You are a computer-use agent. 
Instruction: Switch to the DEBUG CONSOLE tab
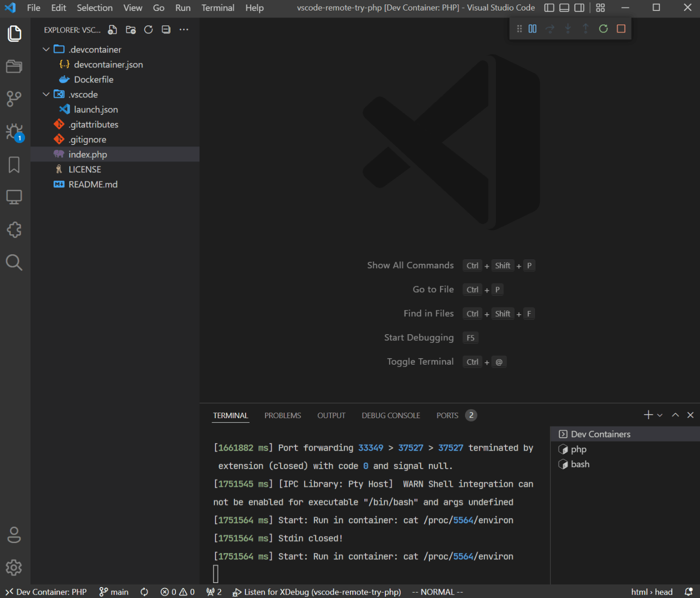pos(391,416)
